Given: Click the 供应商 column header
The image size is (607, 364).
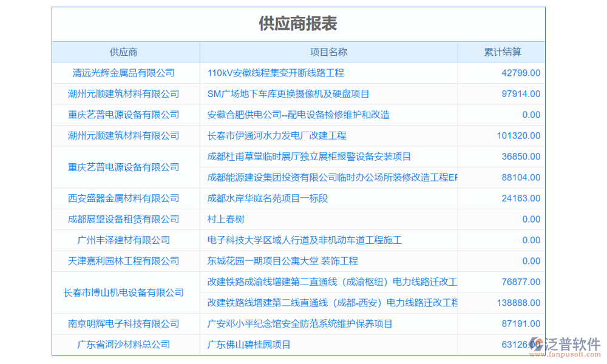Looking at the screenshot, I should click(x=123, y=52).
